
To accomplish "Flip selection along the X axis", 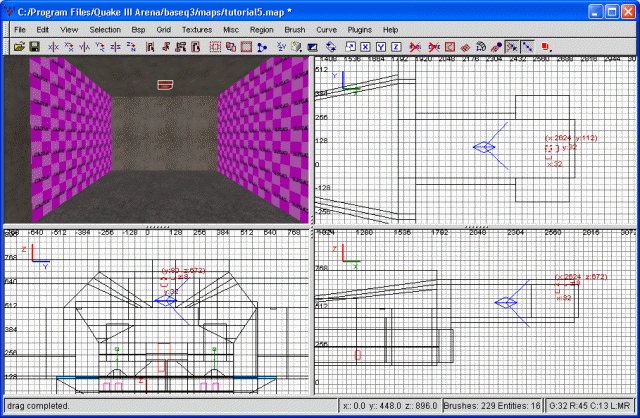I will (x=53, y=47).
